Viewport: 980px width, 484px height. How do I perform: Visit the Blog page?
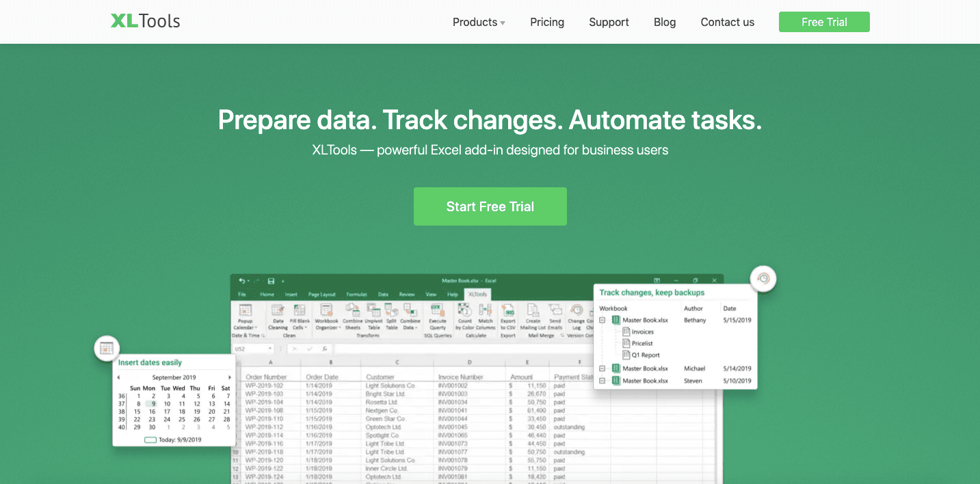click(x=665, y=22)
